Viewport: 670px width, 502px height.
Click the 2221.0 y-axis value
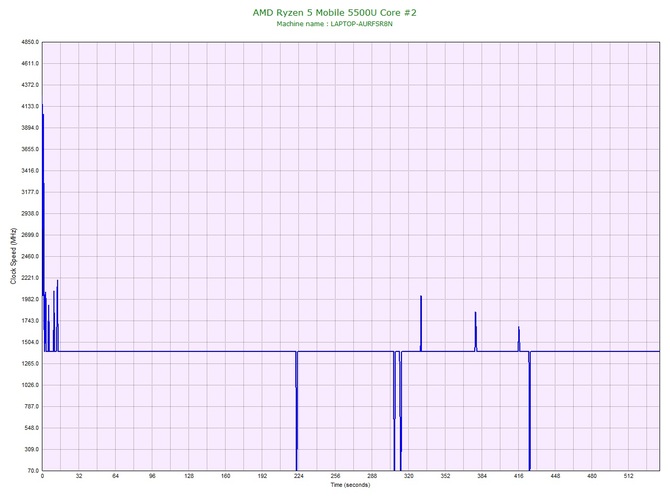click(30, 278)
